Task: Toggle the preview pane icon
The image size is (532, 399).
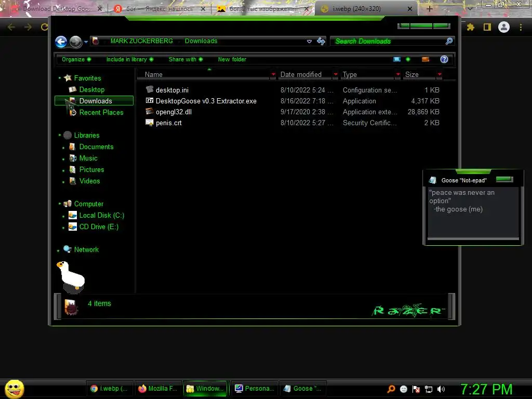Action: coord(425,59)
